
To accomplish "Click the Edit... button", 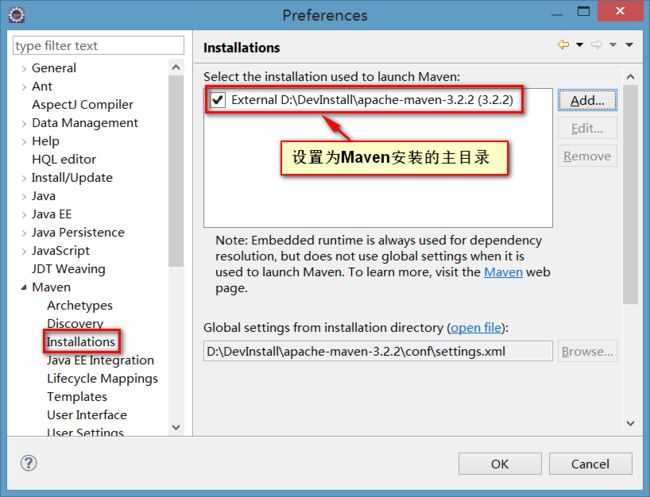I will click(x=587, y=128).
